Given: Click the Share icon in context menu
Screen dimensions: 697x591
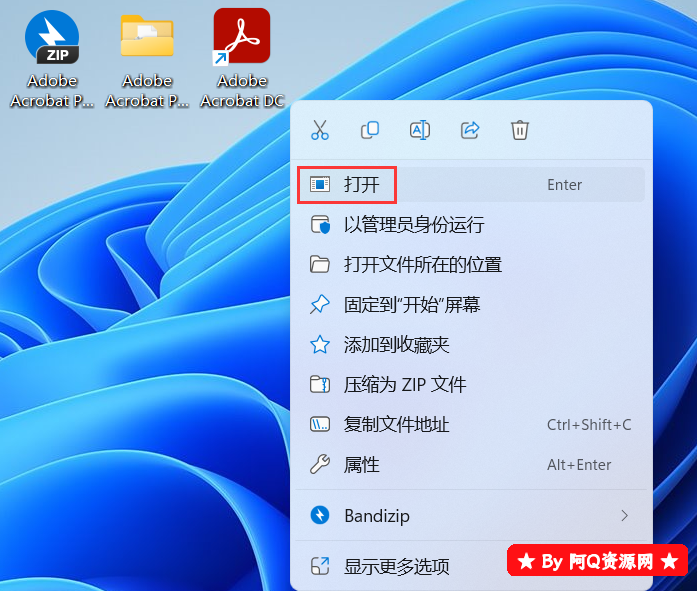Looking at the screenshot, I should (x=470, y=130).
